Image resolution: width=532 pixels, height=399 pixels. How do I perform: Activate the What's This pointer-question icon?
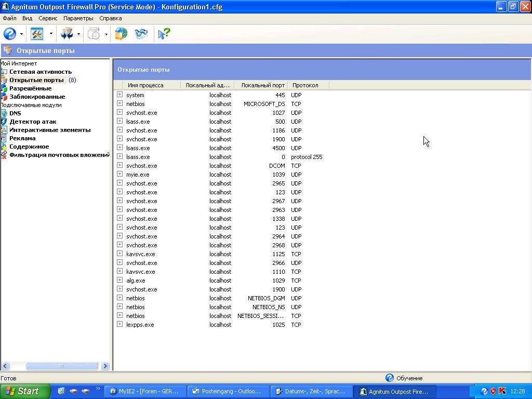(x=164, y=34)
